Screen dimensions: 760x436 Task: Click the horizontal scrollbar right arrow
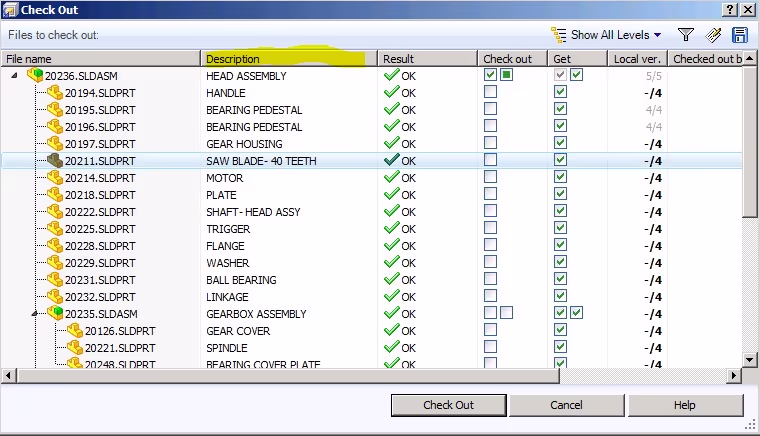(x=734, y=375)
